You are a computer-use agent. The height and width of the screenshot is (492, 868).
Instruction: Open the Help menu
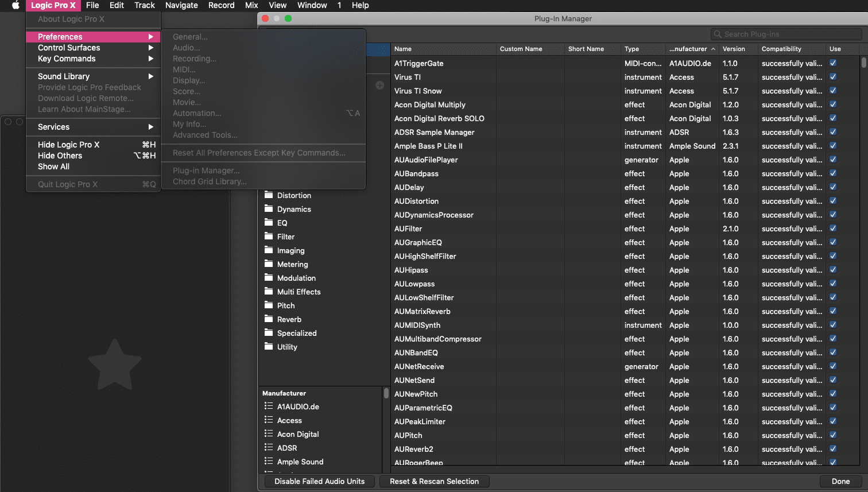[360, 5]
